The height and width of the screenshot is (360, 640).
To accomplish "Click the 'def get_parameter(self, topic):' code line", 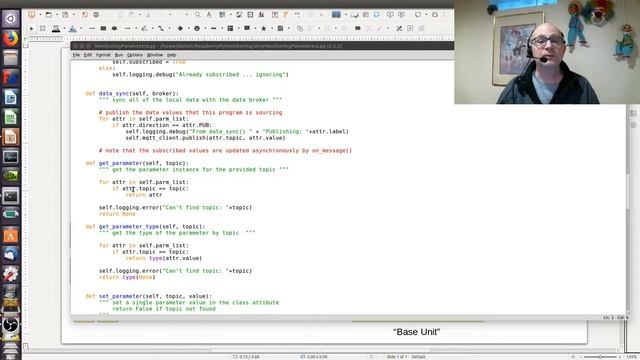I will (x=137, y=163).
